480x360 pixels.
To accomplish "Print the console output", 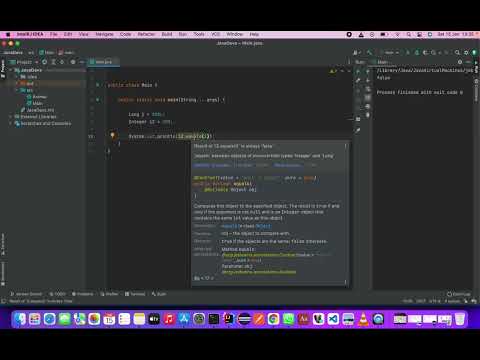I will point(368,106).
